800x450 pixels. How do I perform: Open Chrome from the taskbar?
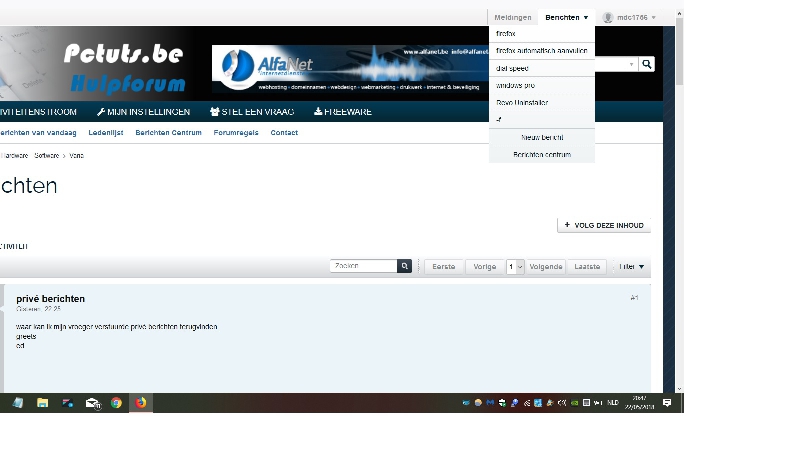click(x=116, y=403)
